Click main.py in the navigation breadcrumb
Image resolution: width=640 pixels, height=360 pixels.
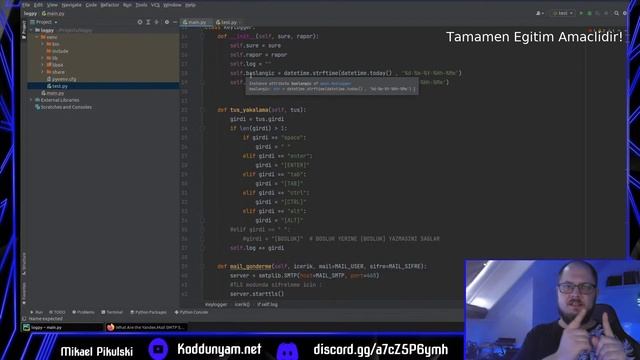(53, 13)
